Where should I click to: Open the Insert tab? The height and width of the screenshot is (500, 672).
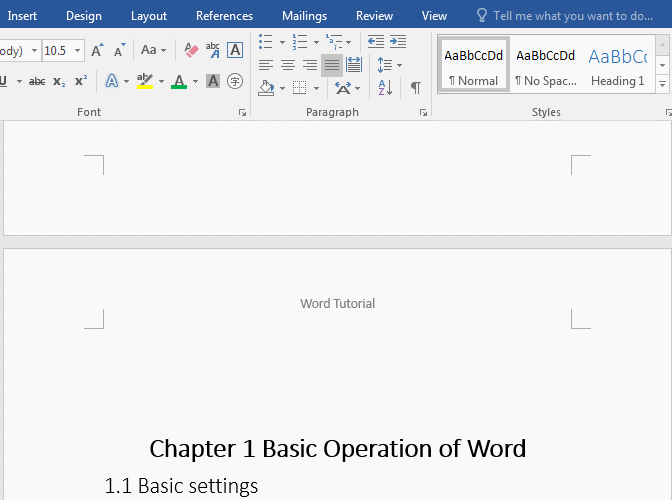[x=22, y=16]
